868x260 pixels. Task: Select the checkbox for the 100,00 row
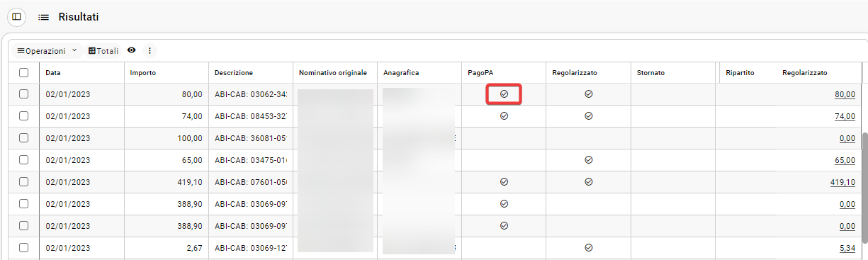(x=24, y=137)
